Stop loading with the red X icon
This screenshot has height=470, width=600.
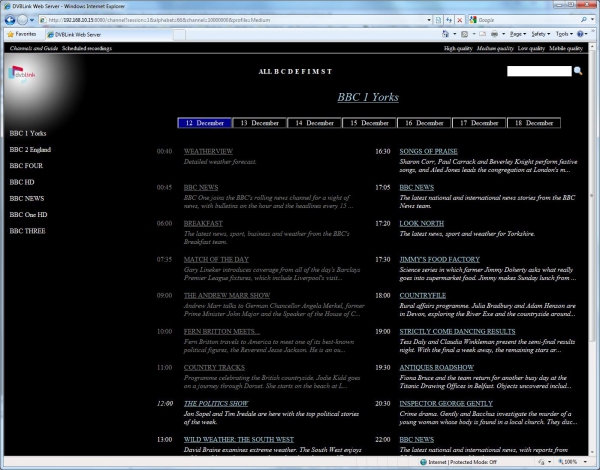click(460, 20)
